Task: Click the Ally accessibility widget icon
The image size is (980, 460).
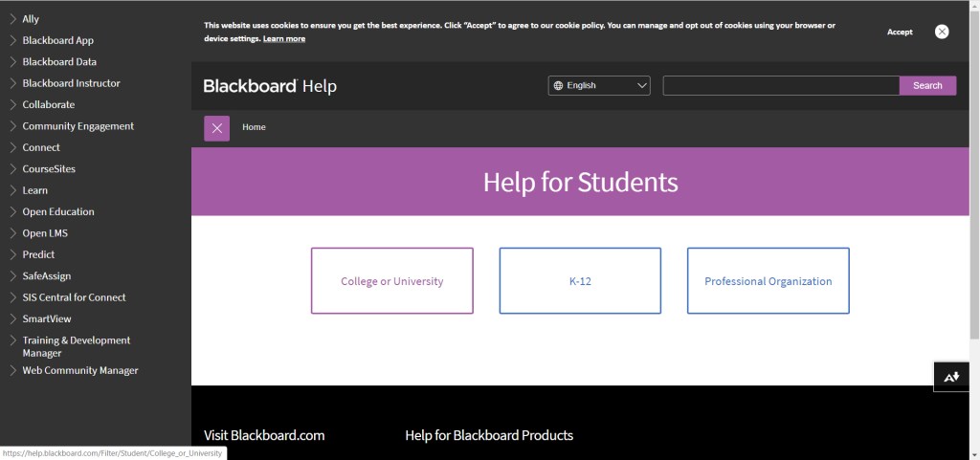Action: [x=951, y=377]
